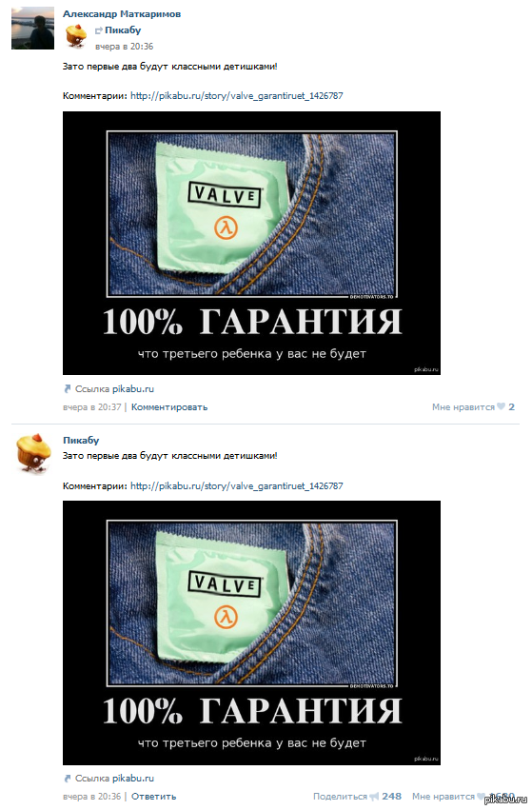
Task: Open the large Пикабу cupcake avatar of the second post
Action: coord(33,453)
